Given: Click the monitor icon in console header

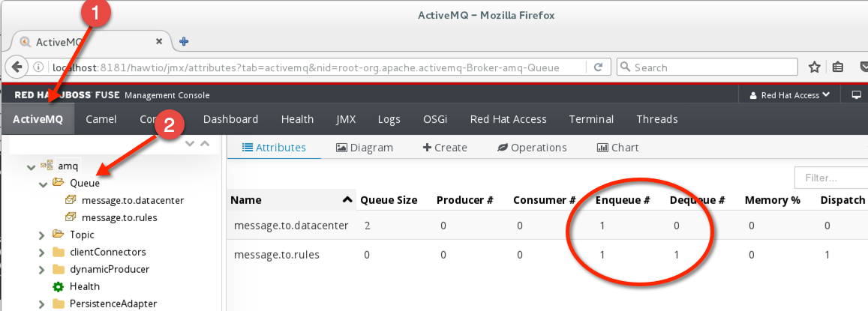Looking at the screenshot, I should click(x=856, y=95).
